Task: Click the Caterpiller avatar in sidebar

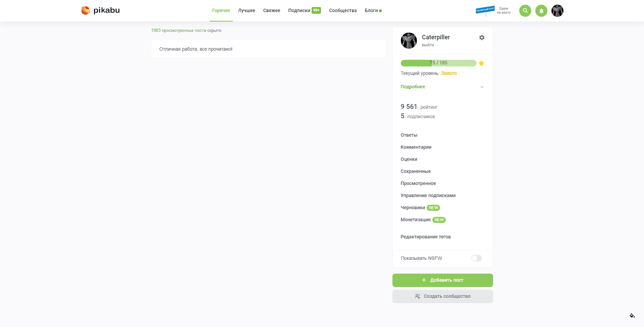Action: [x=409, y=41]
